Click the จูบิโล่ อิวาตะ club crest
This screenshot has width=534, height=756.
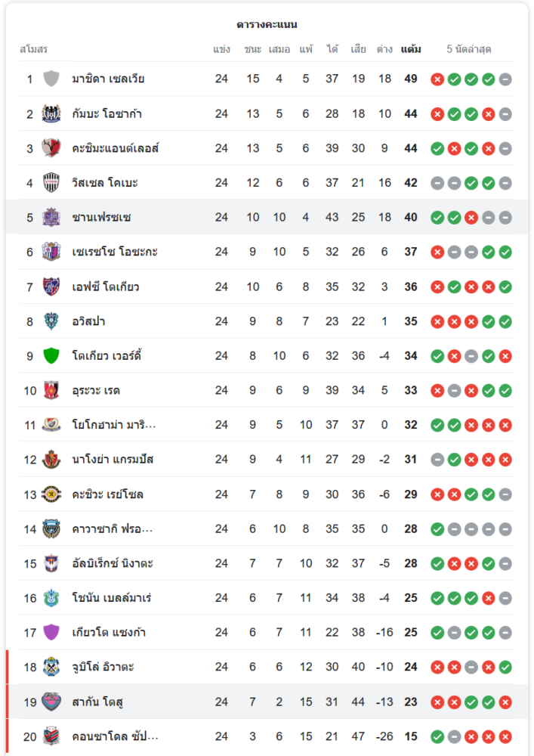pos(51,667)
